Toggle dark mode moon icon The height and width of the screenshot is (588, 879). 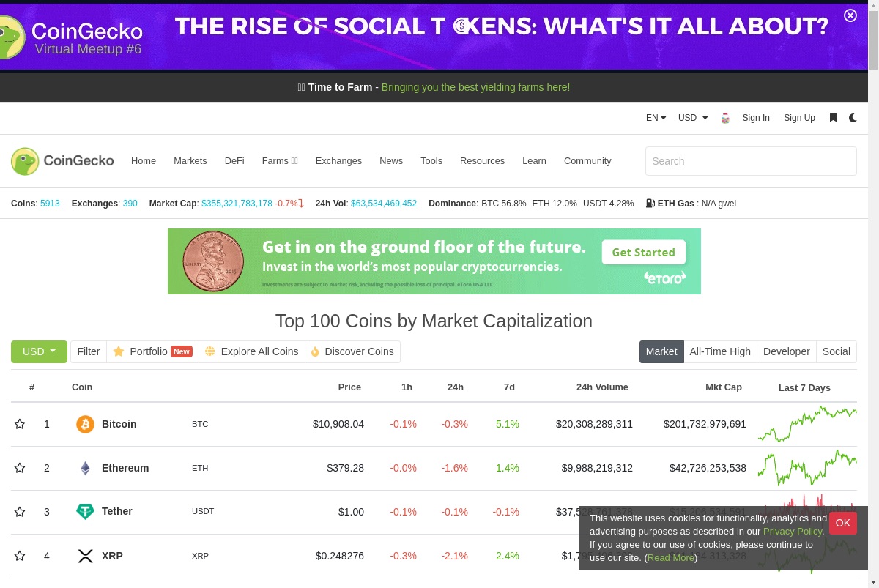[853, 118]
